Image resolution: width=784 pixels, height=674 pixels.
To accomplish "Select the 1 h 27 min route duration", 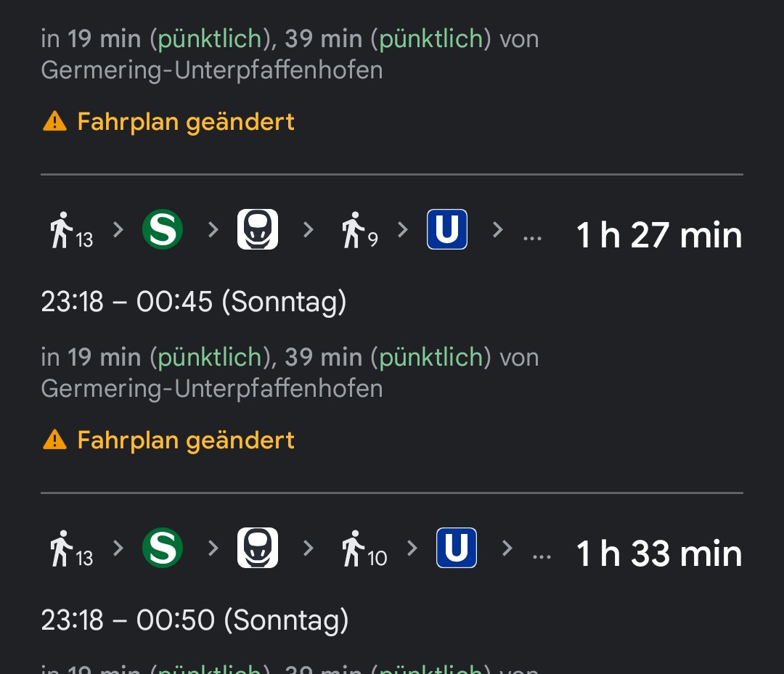I will point(659,236).
